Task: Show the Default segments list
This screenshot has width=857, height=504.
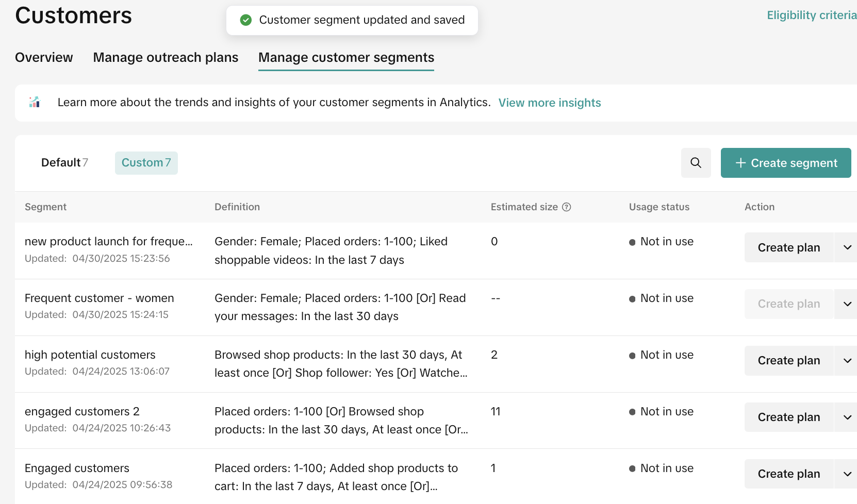Action: 64,163
